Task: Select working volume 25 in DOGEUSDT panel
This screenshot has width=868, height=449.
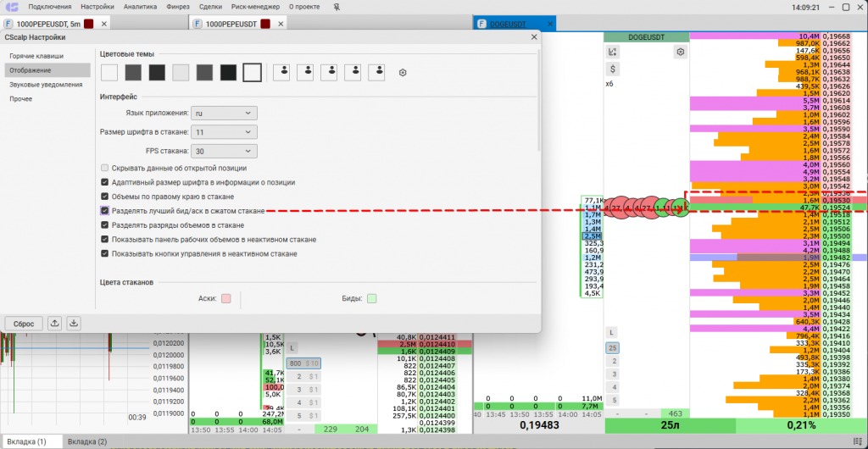Action: pos(612,348)
